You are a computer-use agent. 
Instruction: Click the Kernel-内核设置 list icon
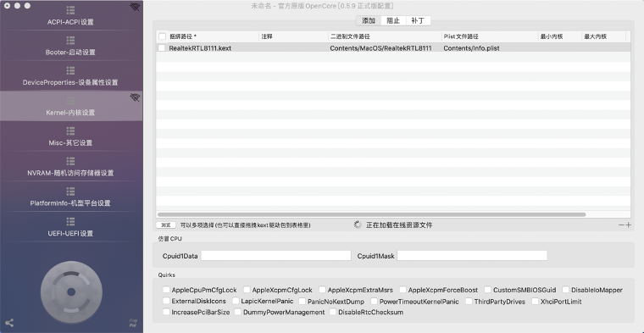[70, 101]
